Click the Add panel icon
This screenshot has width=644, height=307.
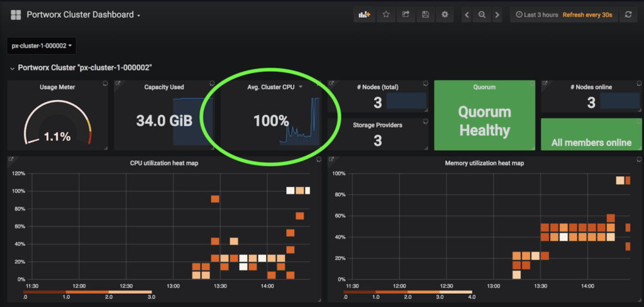[364, 14]
